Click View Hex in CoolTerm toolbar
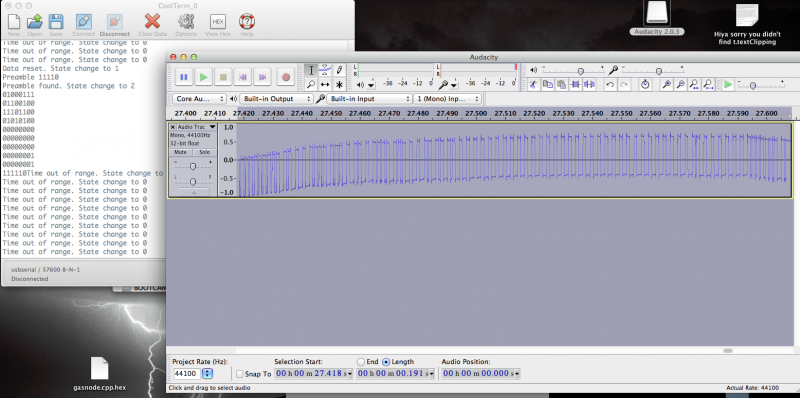Image resolution: width=800 pixels, height=398 pixels. (x=218, y=24)
